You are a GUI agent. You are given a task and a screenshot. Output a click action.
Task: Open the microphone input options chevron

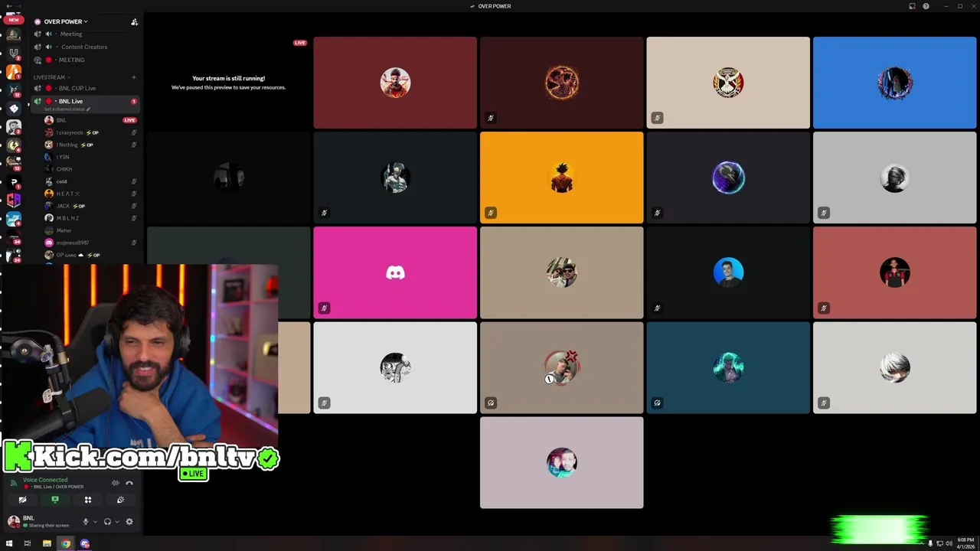point(95,522)
